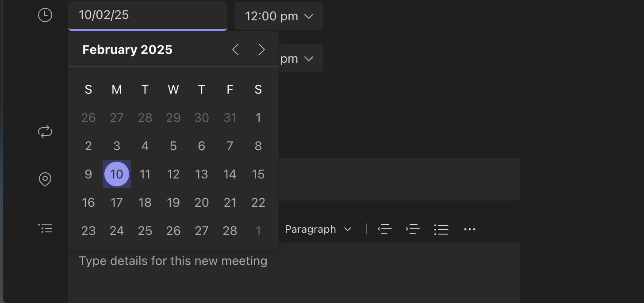This screenshot has height=303, width=644.
Task: Open more formatting options via the ellipsis
Action: [470, 229]
